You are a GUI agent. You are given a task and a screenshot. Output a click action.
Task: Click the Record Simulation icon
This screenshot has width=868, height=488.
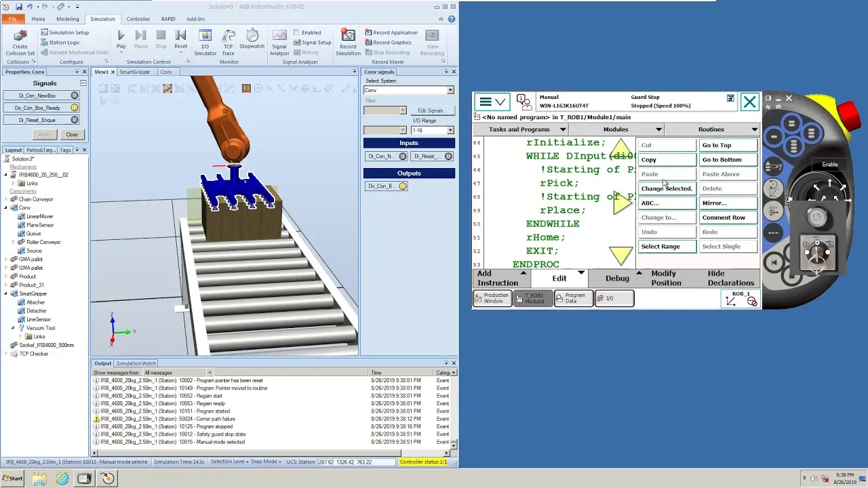point(348,42)
